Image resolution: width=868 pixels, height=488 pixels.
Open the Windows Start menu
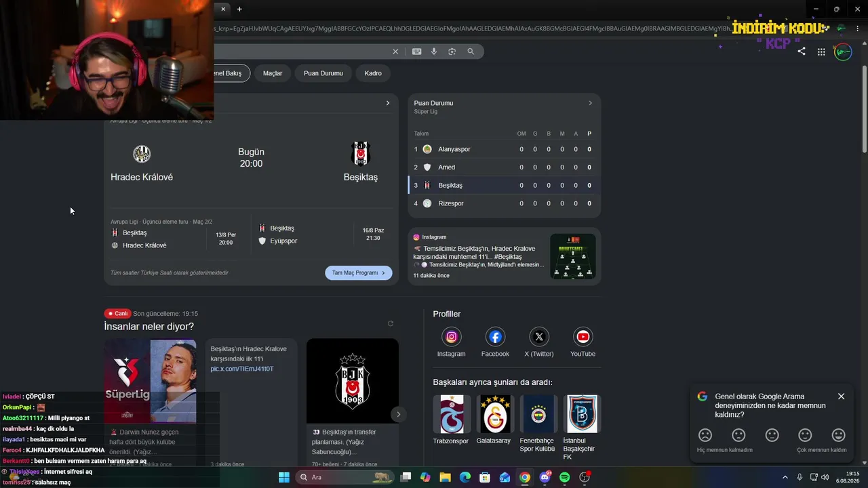284,477
